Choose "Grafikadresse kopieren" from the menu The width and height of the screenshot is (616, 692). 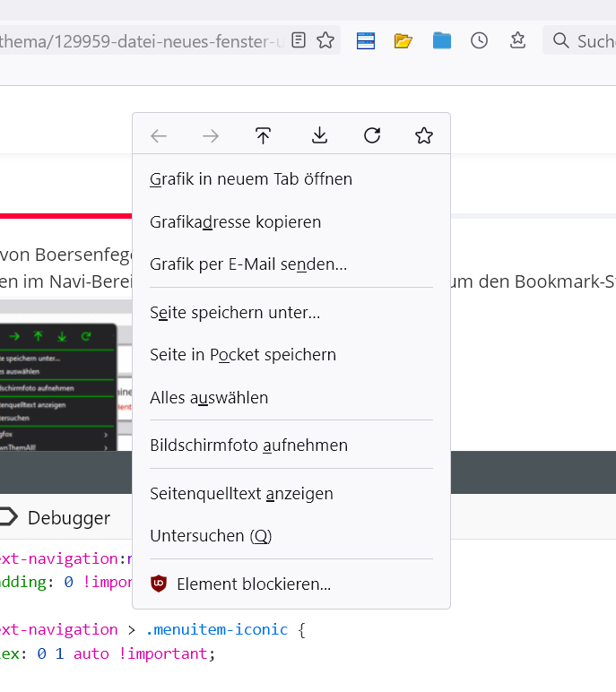point(235,222)
